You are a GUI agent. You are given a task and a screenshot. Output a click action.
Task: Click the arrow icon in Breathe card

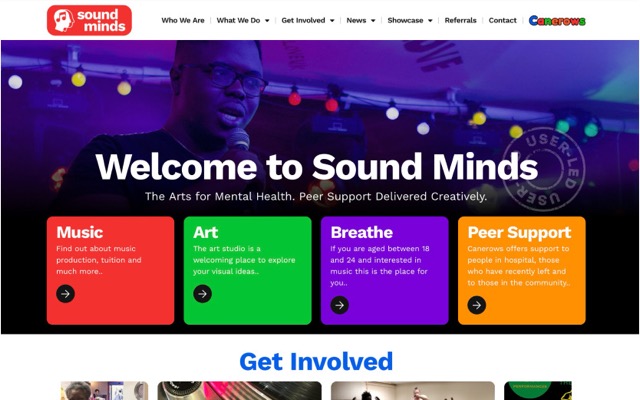point(340,305)
